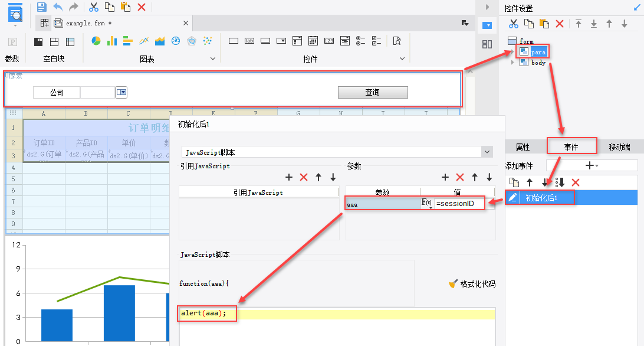
Task: Insert the radar chart
Action: [x=192, y=41]
